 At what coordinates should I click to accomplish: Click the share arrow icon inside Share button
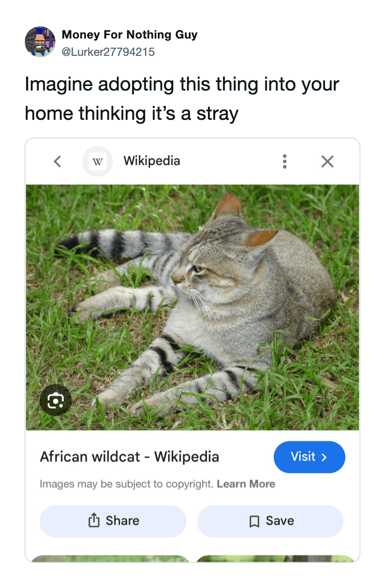(94, 521)
